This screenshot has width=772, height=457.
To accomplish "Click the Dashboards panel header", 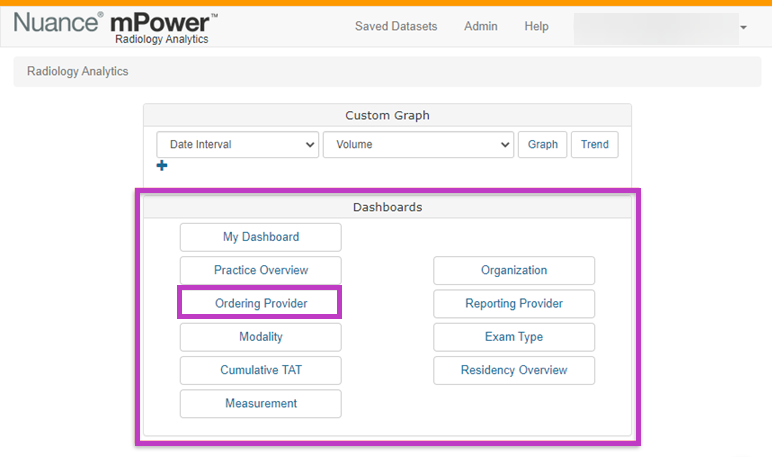I will (387, 207).
